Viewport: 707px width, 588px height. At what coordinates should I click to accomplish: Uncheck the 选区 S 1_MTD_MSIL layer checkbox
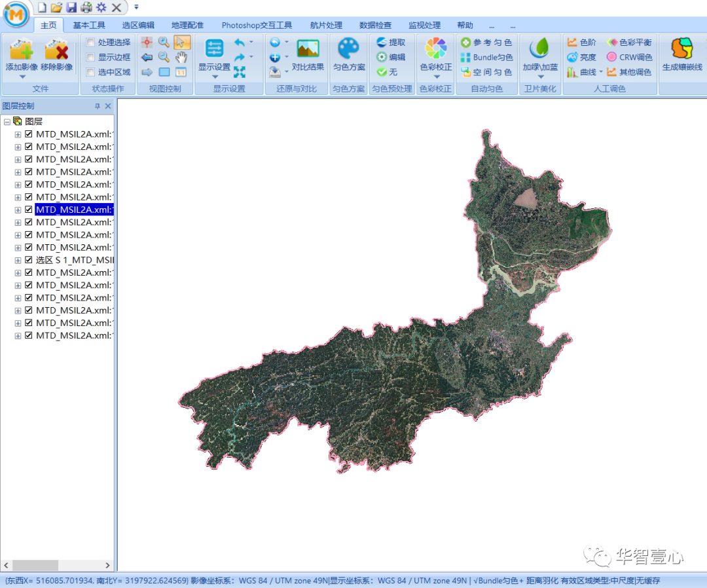click(28, 260)
